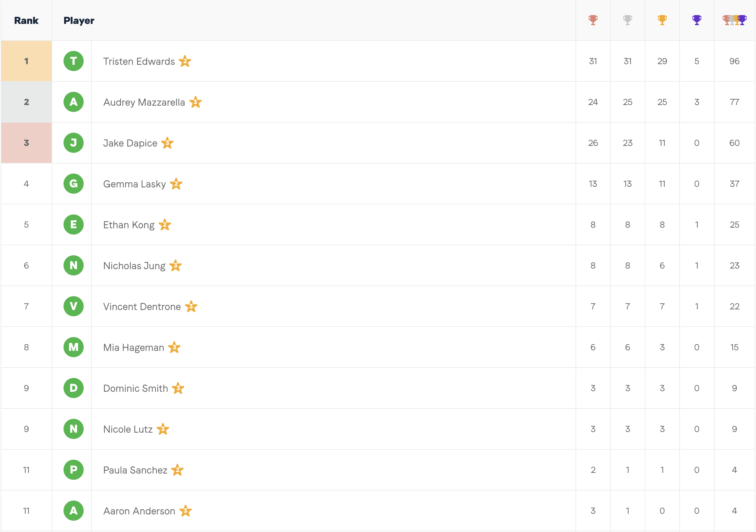Click the star badge beside Paula Sanchez
The width and height of the screenshot is (756, 532).
click(x=177, y=470)
